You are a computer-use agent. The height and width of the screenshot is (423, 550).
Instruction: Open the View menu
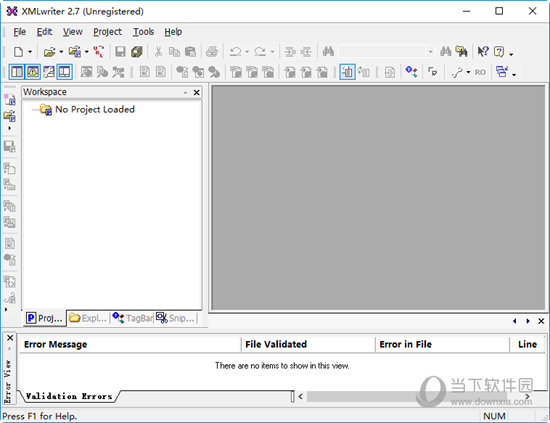(73, 32)
